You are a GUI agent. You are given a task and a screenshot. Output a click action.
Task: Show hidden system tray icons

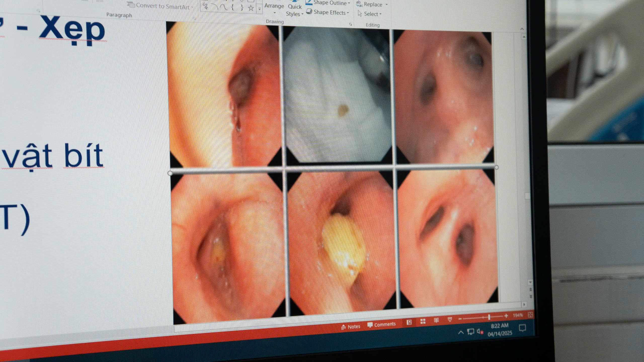pyautogui.click(x=461, y=333)
